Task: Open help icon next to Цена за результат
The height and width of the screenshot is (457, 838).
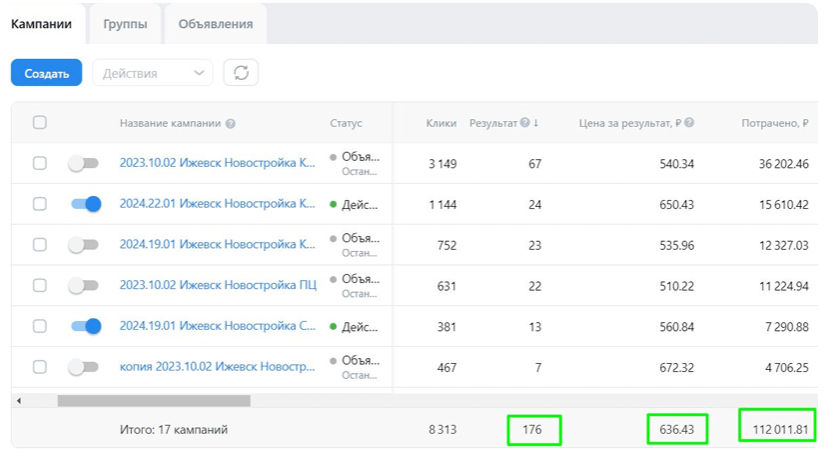Action: point(689,122)
